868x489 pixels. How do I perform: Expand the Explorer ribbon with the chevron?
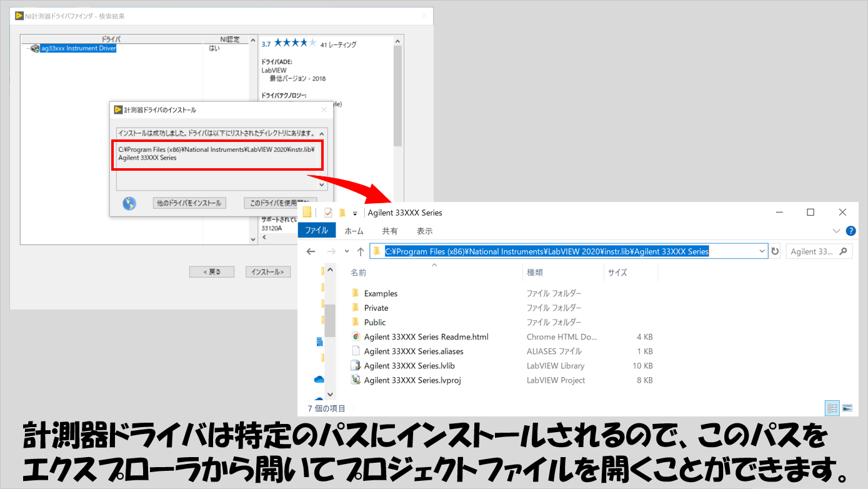(x=837, y=231)
